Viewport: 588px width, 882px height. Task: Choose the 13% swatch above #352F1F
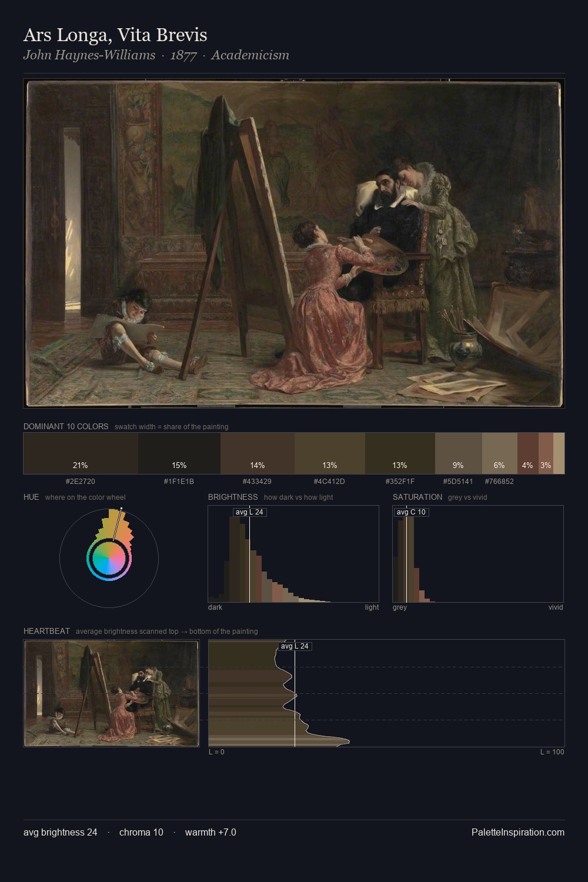tap(400, 453)
